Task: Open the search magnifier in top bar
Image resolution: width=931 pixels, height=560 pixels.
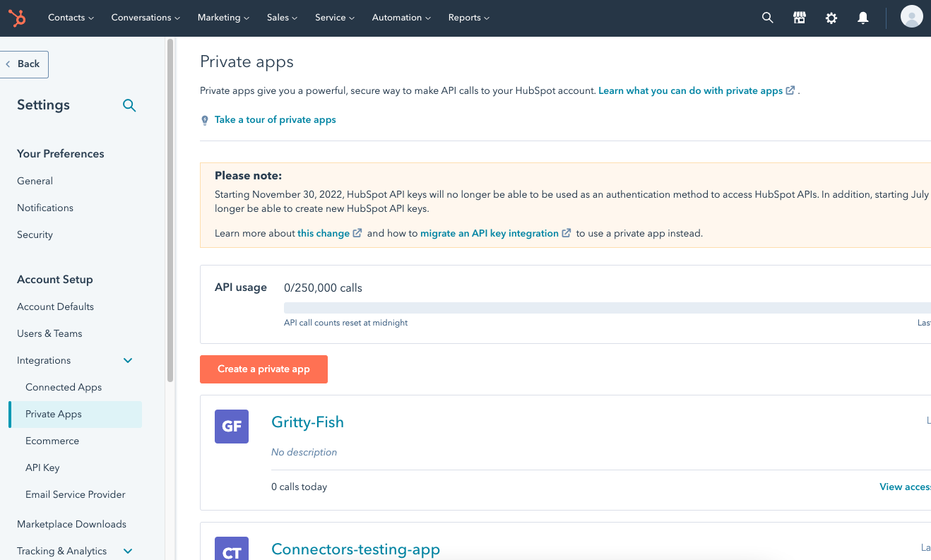Action: (x=768, y=18)
